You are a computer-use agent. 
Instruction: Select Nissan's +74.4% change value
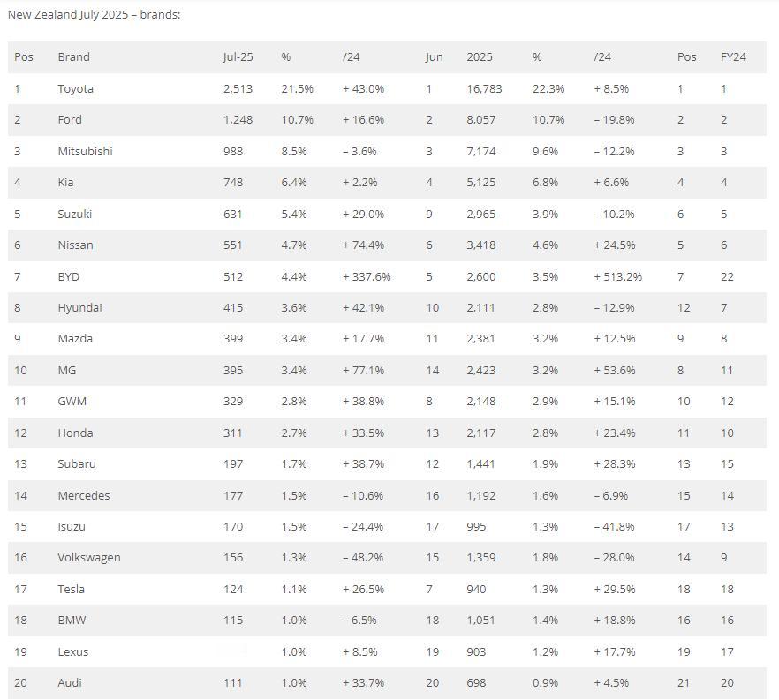tap(363, 245)
